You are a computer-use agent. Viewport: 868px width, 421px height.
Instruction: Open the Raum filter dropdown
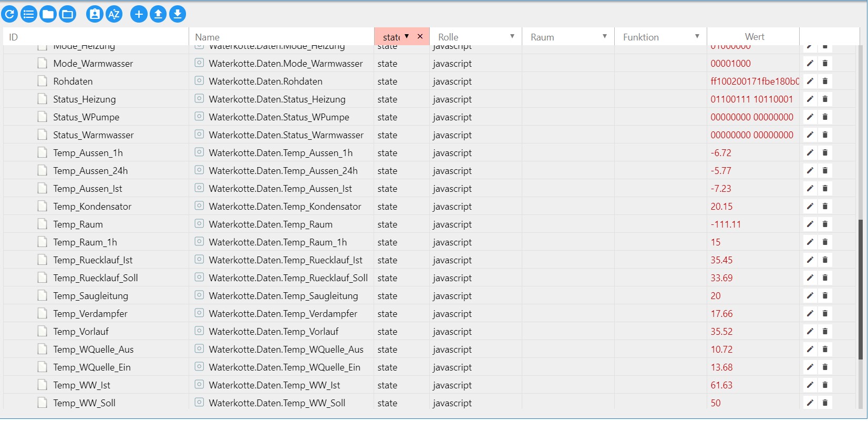605,36
